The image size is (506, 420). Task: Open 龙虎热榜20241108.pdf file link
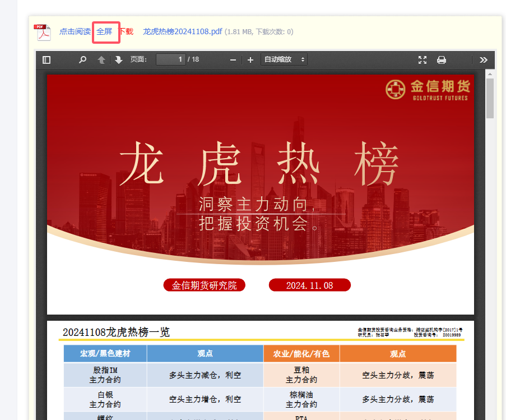[183, 31]
